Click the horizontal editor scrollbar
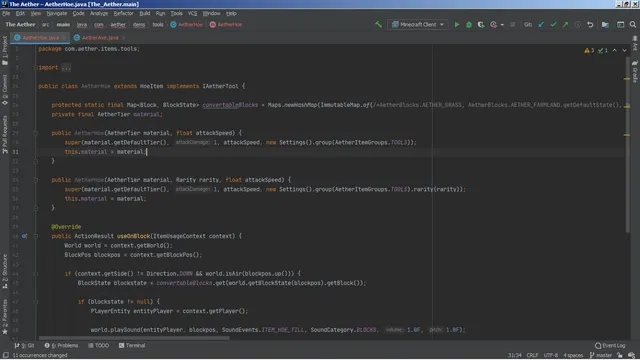This screenshot has height=360, width=640. 134,338
